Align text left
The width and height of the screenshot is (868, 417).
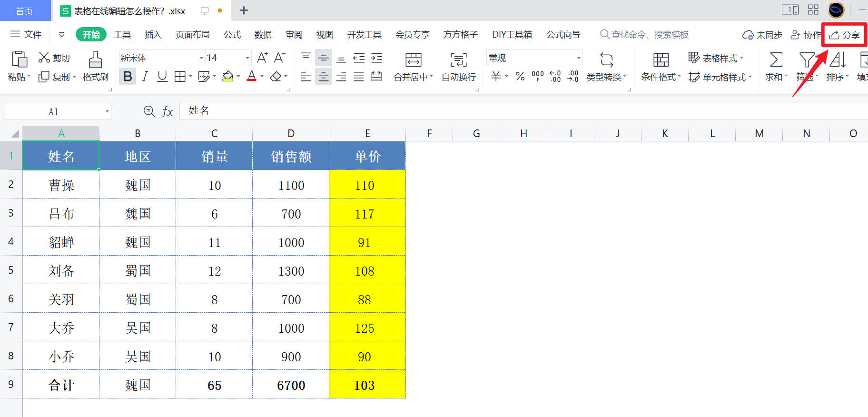pos(306,77)
